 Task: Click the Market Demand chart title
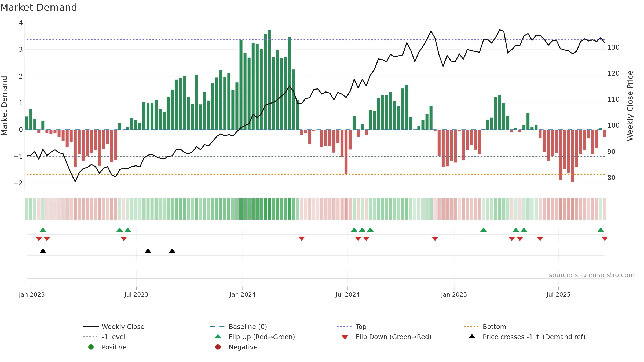coord(39,8)
